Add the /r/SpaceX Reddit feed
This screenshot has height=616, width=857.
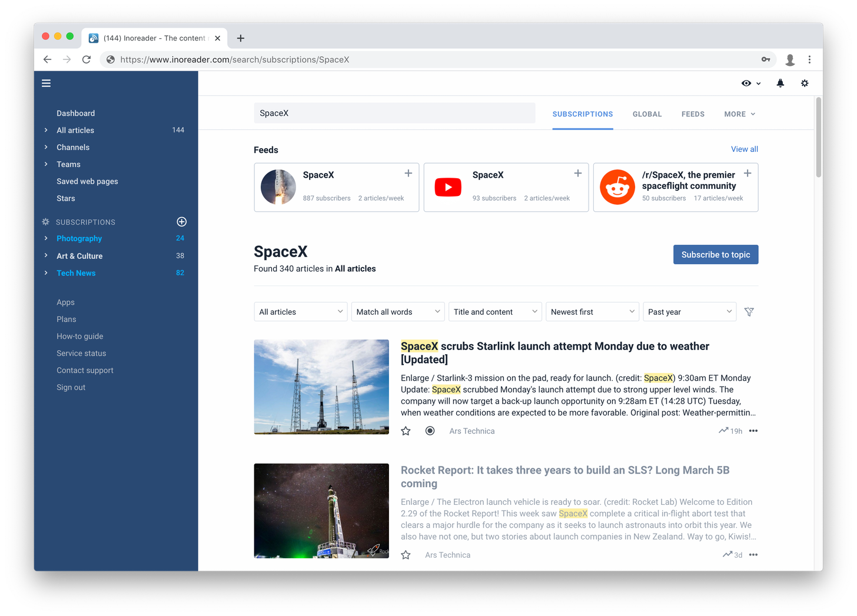click(x=748, y=174)
